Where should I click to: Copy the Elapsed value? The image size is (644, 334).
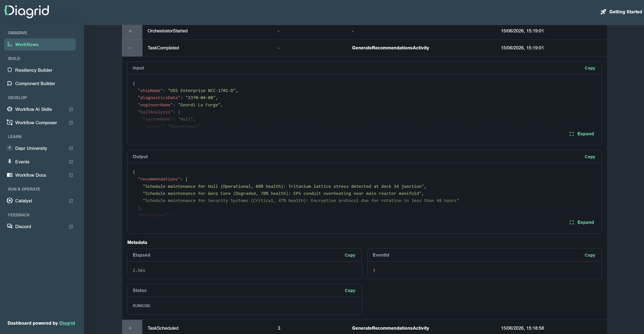click(x=350, y=255)
